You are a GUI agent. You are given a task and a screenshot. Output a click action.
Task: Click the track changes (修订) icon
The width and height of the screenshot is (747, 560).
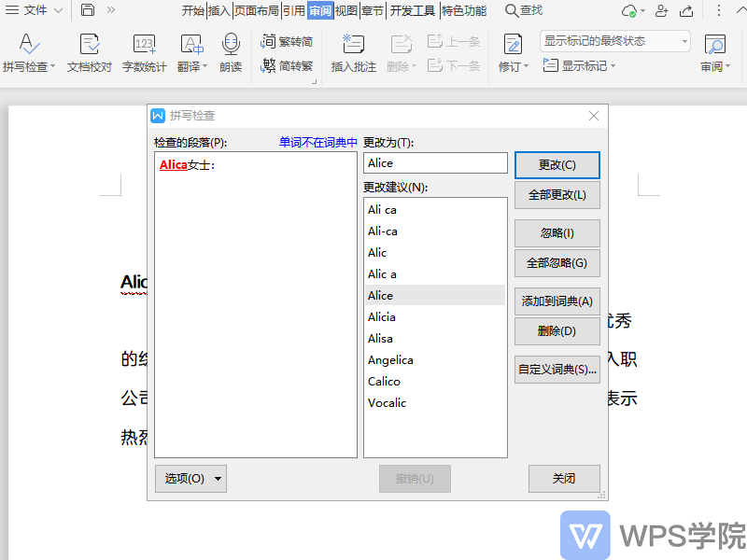(x=513, y=46)
